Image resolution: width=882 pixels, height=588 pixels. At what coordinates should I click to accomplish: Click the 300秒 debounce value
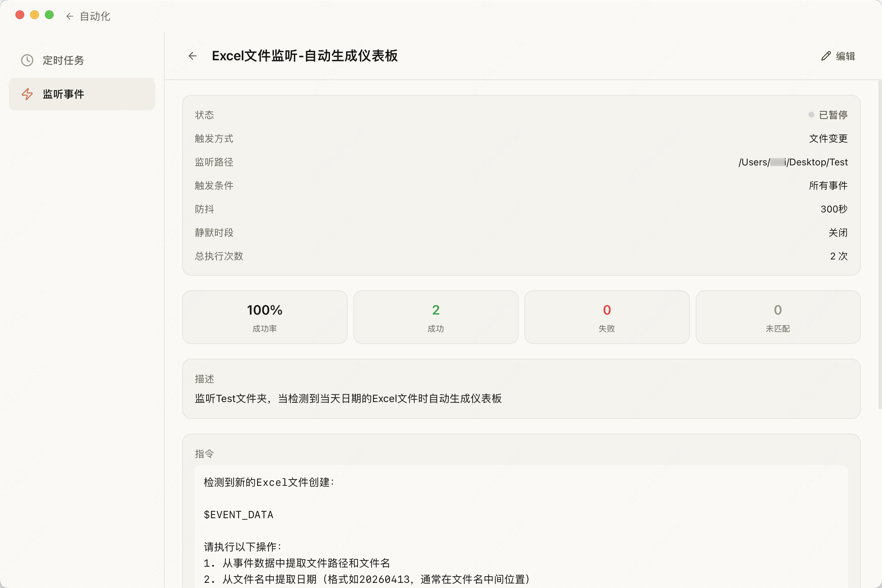[x=834, y=209]
